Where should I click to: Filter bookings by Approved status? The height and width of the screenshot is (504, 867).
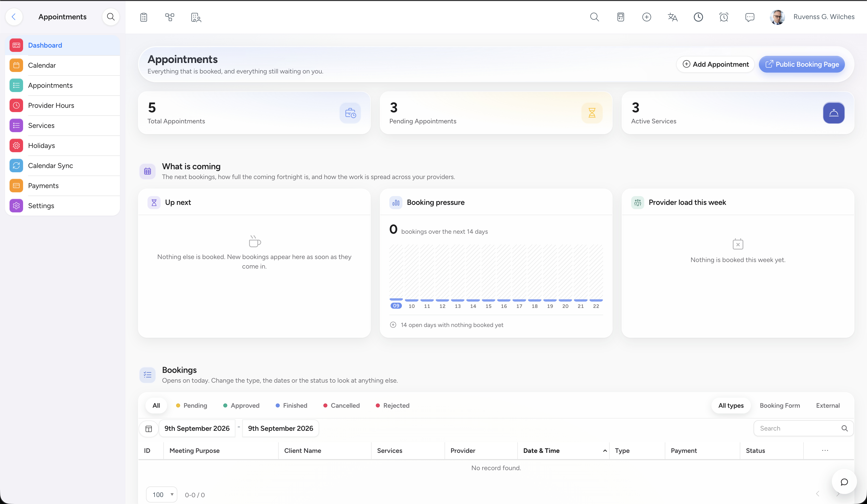pos(242,405)
